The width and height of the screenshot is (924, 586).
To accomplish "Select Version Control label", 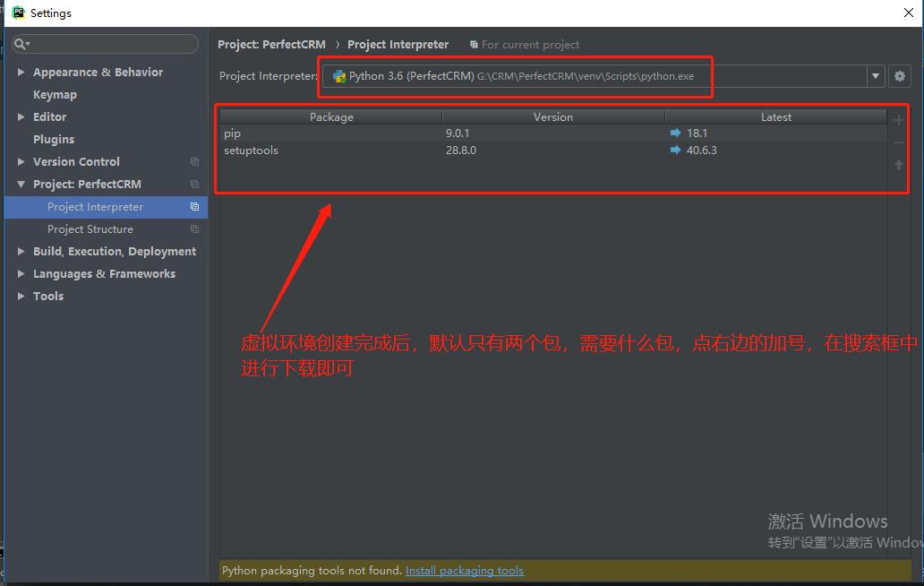I will (x=76, y=161).
